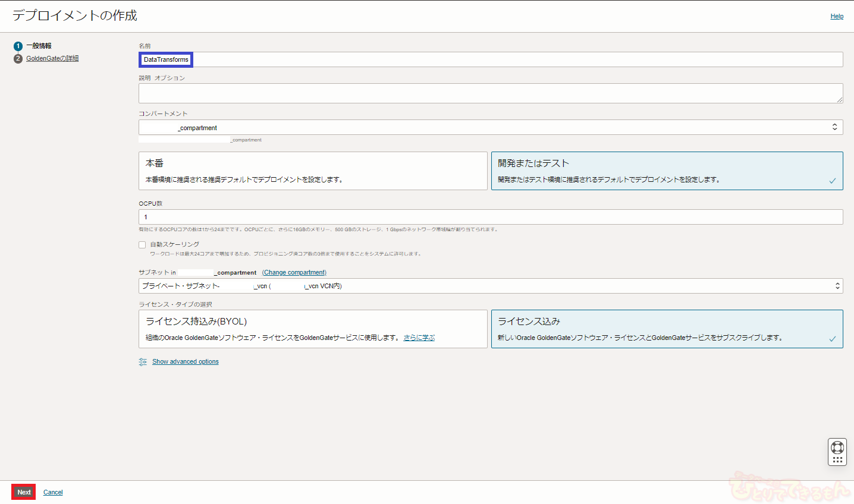Select the 開発またはテスト deployment type card

(x=667, y=171)
